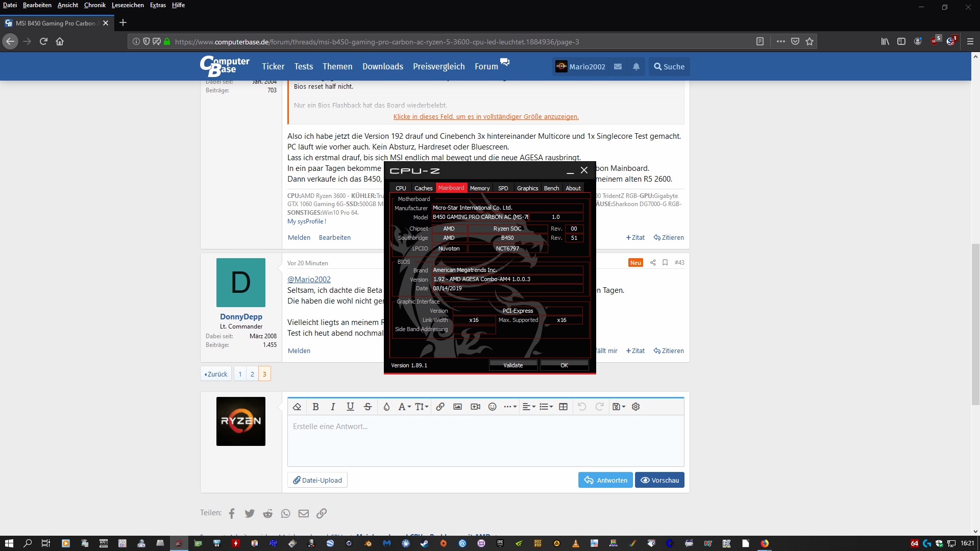The width and height of the screenshot is (980, 551).
Task: Expand the font size dropdown
Action: (x=422, y=407)
